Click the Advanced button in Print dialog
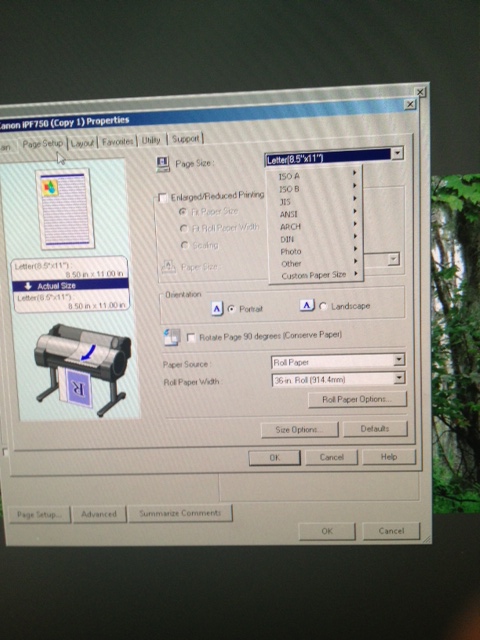Screen dimensions: 480x640 99,514
